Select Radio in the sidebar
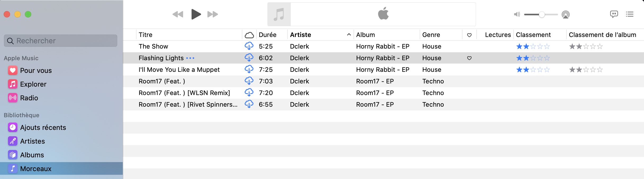The image size is (644, 179). click(29, 98)
